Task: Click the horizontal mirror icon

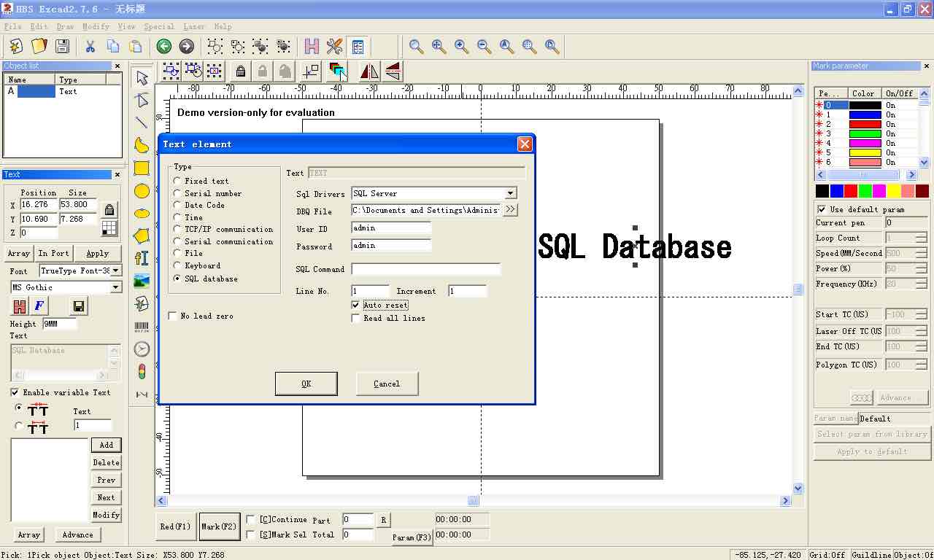Action: click(369, 71)
